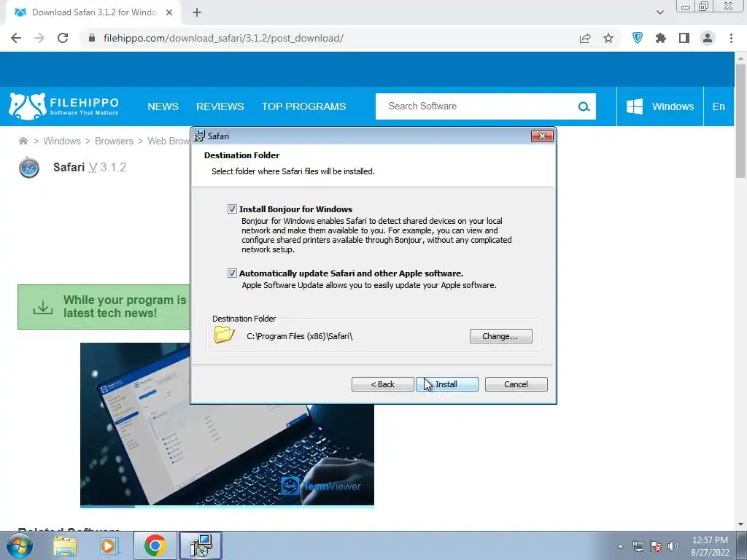Click the volume speaker icon
The width and height of the screenshot is (747, 560).
(x=673, y=546)
